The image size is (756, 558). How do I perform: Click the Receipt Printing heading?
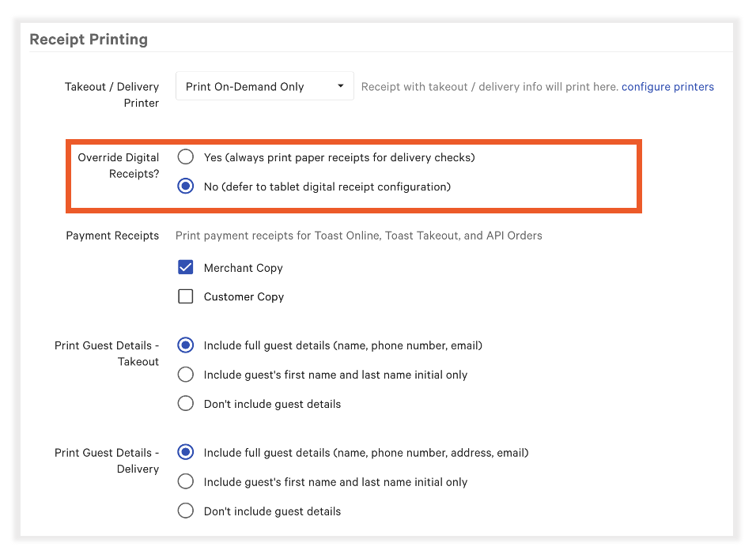click(89, 39)
